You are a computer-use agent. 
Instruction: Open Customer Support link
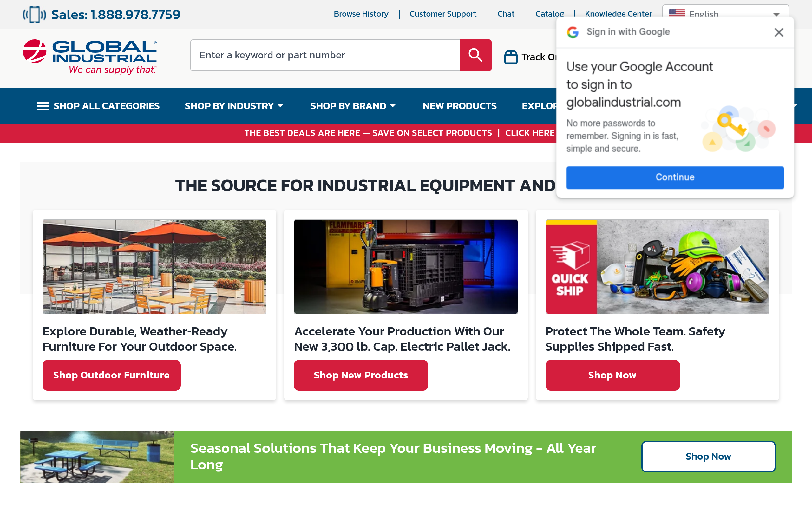point(442,14)
